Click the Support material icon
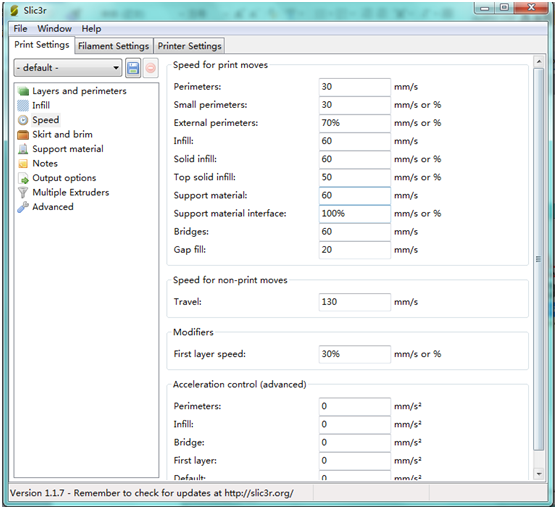This screenshot has height=509, width=557. (23, 149)
